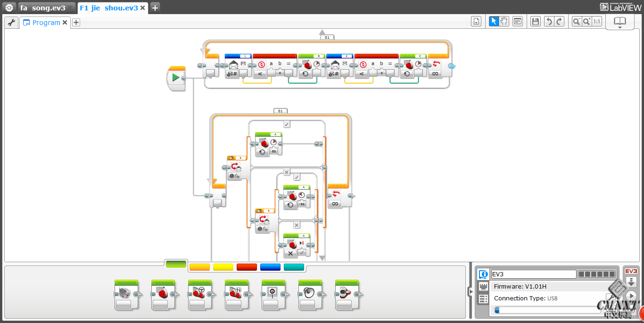Screen dimensions: 644x323
Task: Select the outer switch true checkmark tab
Action: pyautogui.click(x=287, y=124)
